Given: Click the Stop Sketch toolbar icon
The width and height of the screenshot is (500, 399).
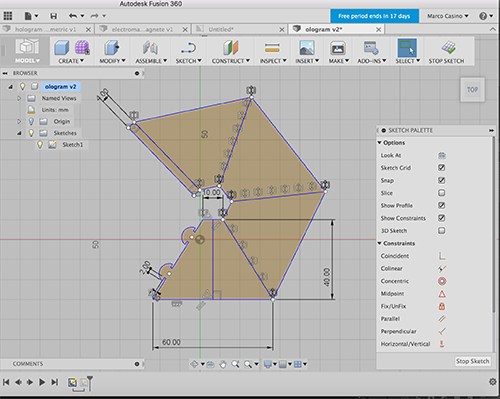Looking at the screenshot, I should pos(449,47).
